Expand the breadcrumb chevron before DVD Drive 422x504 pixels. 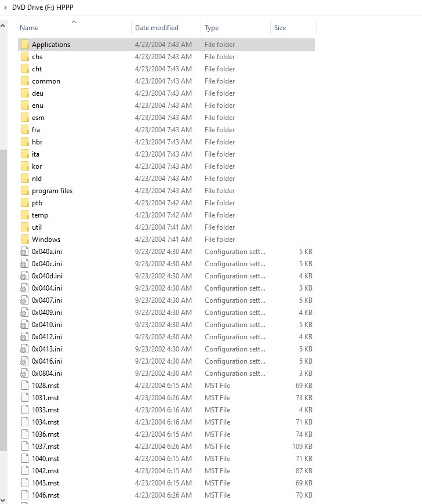(x=6, y=7)
